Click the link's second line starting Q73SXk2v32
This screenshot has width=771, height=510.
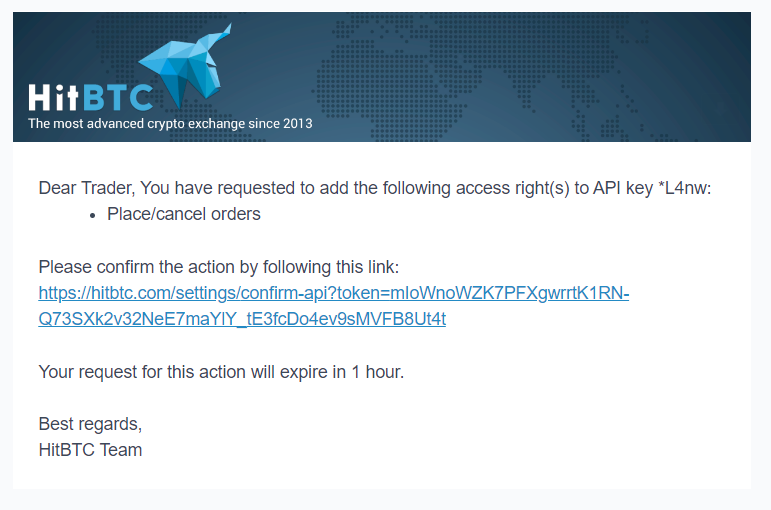point(242,319)
